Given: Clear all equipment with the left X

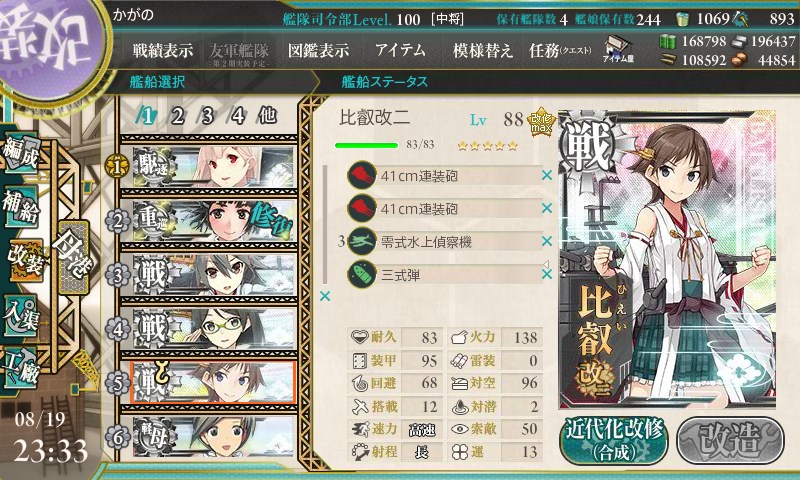Looking at the screenshot, I should (324, 296).
